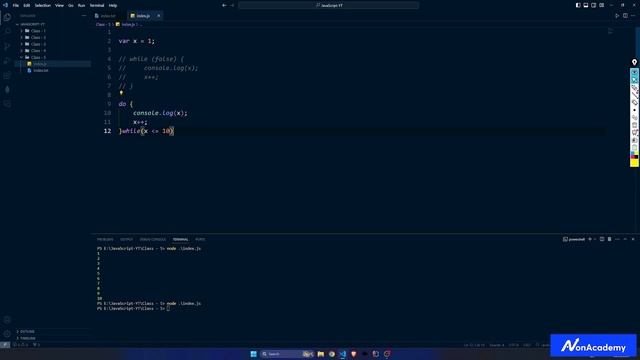Pick the black color swatch
Image resolution: width=640 pixels, height=360 pixels.
636,157
